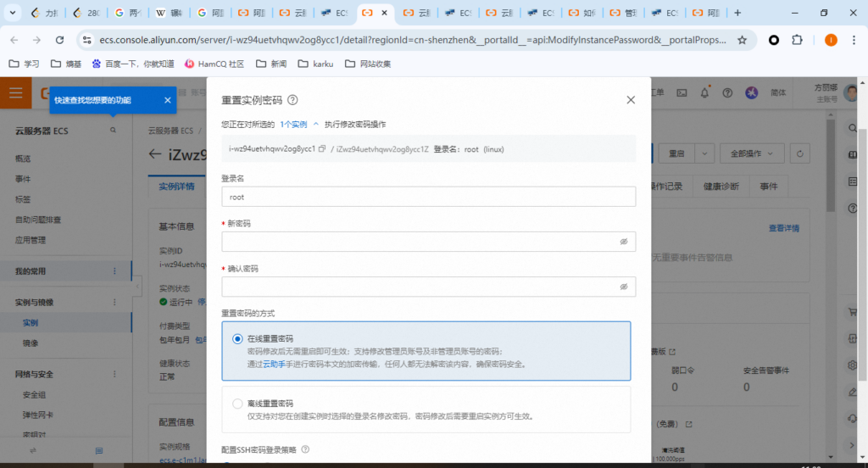Open help for 配置SSH密码登录策略
868x468 pixels.
click(305, 450)
